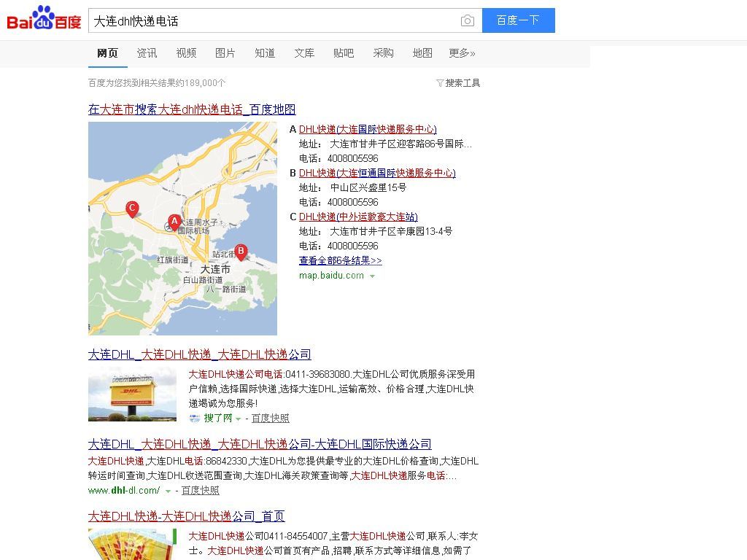Open DHL快递(大连国际快递服务中心) link
This screenshot has height=560, width=747.
[368, 130]
